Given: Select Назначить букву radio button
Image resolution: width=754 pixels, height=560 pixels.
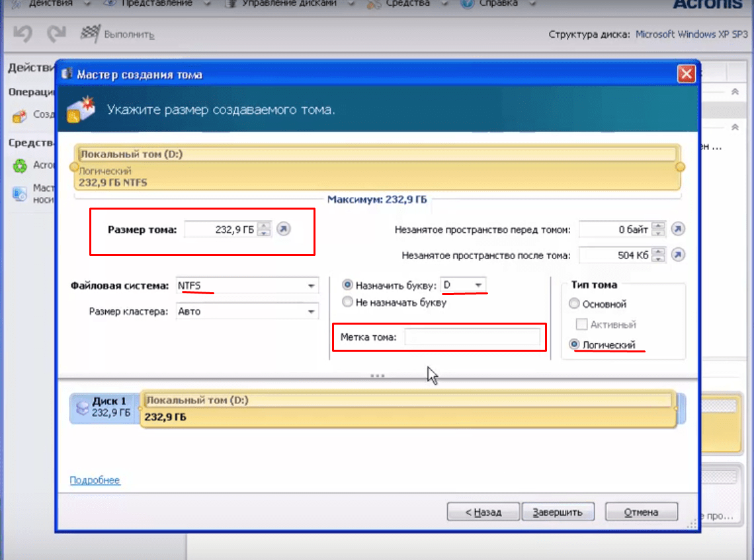Looking at the screenshot, I should pos(347,285).
